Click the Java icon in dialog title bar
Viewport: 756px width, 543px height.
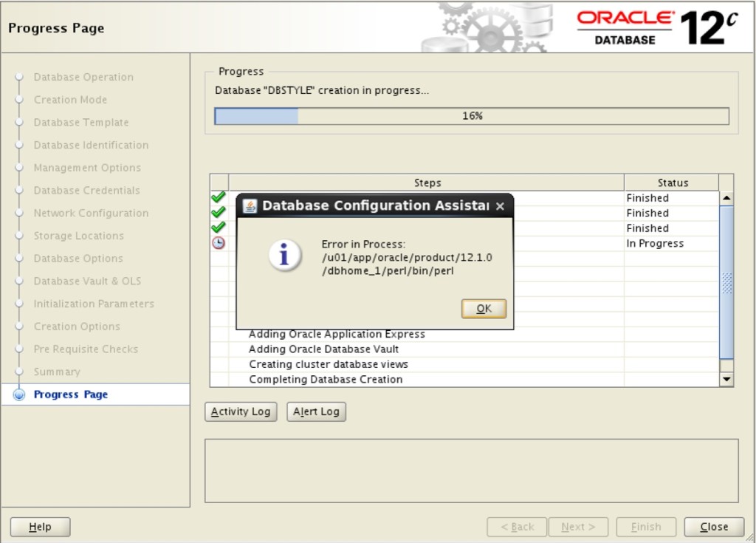click(250, 206)
